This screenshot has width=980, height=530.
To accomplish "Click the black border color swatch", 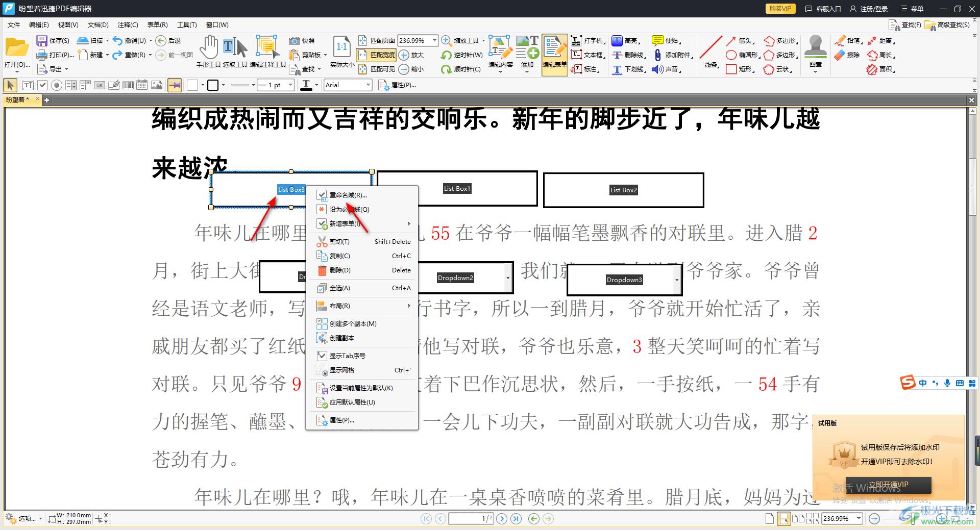I will pos(213,85).
